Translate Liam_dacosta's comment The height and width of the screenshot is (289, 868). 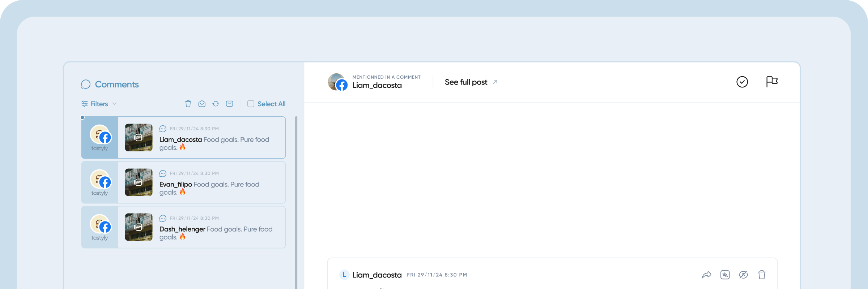(725, 275)
